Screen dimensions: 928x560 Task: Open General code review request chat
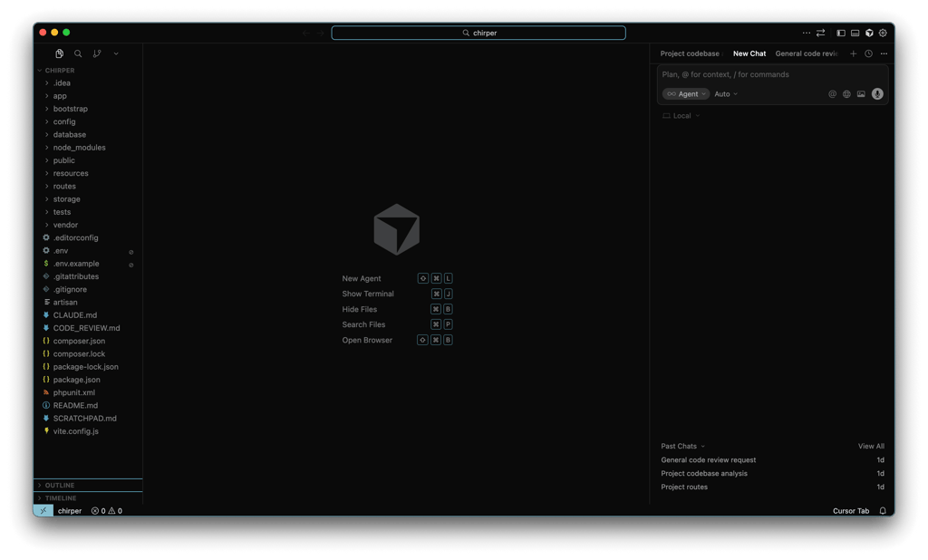(772, 460)
